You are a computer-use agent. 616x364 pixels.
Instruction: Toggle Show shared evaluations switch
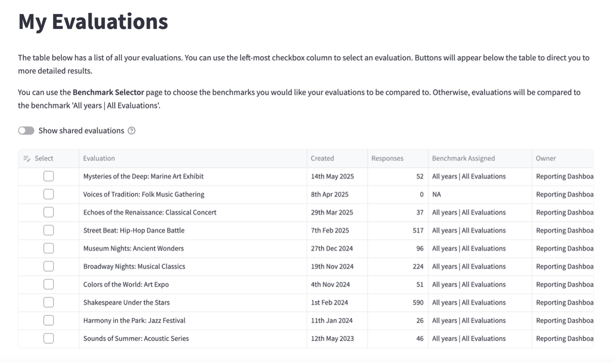pos(26,131)
